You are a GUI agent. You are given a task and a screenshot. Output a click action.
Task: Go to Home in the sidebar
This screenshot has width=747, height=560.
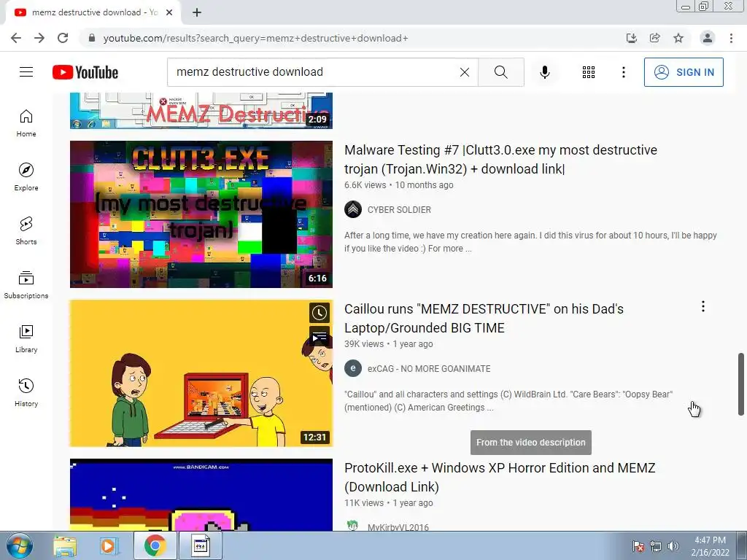[26, 123]
